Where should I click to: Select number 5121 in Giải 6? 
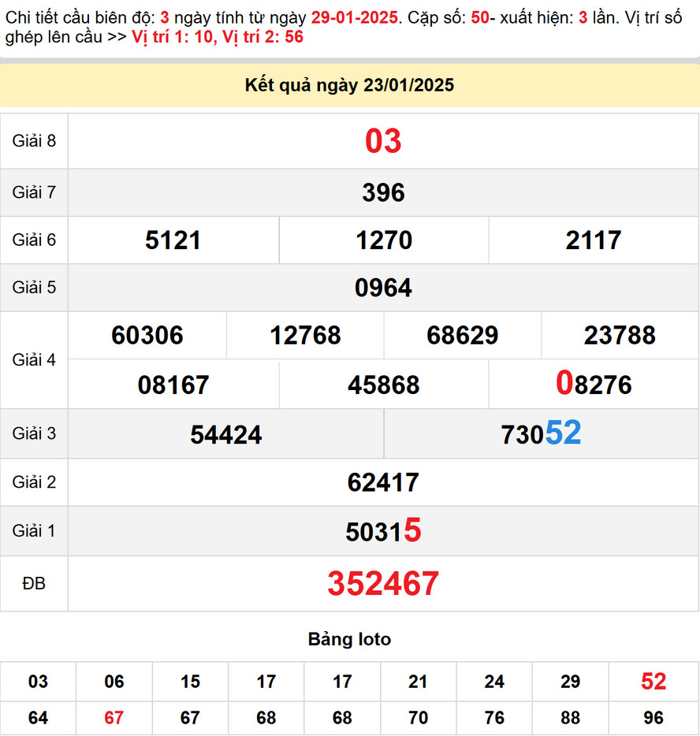click(x=173, y=240)
